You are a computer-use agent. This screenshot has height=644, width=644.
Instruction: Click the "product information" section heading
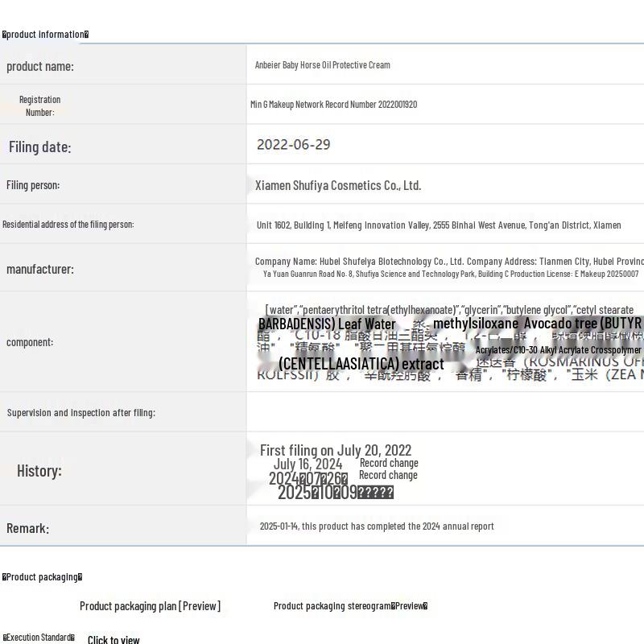pyautogui.click(x=45, y=35)
